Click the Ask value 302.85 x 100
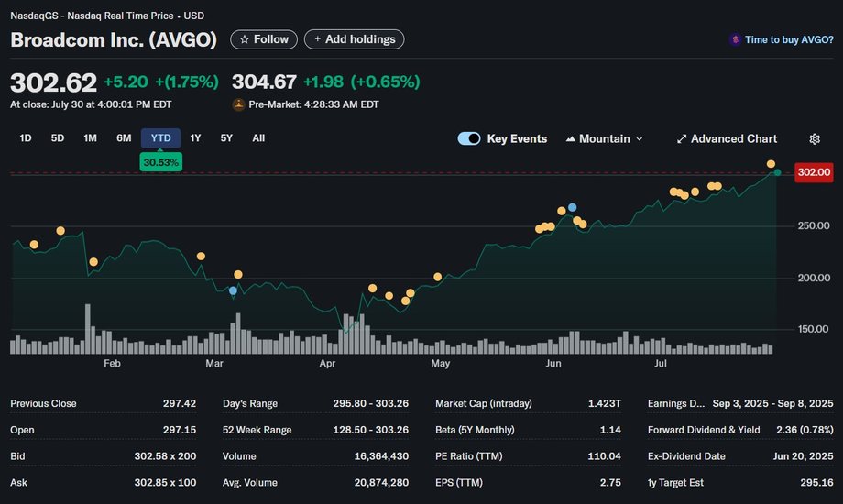 165,483
